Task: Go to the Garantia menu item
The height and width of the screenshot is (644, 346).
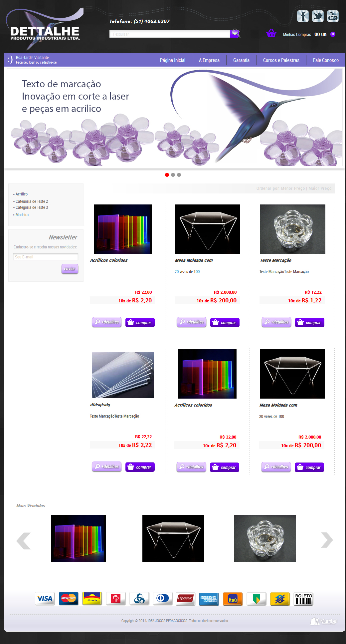Action: [x=241, y=60]
